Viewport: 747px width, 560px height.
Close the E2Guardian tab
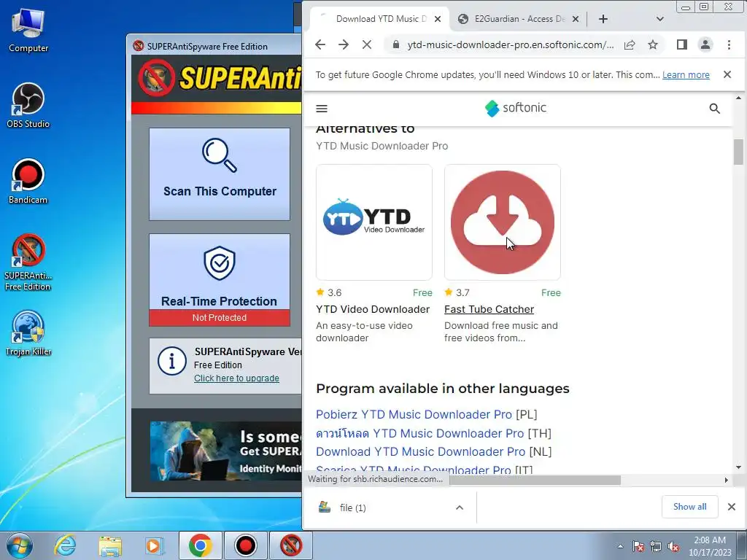click(x=576, y=19)
